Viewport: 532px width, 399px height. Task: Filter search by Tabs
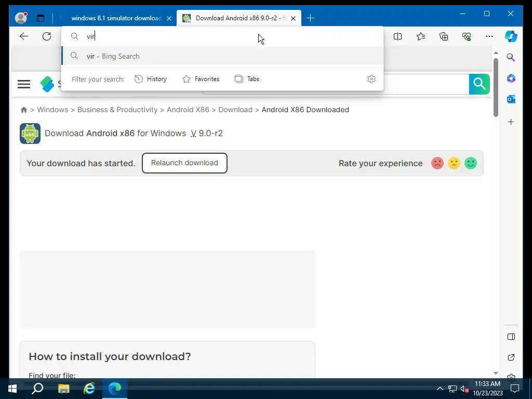point(247,79)
